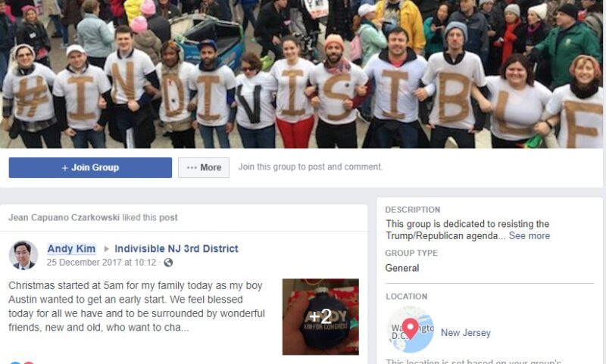Click the ellipsis icon on the More button
Image resolution: width=606 pixels, height=364 pixels.
192,167
